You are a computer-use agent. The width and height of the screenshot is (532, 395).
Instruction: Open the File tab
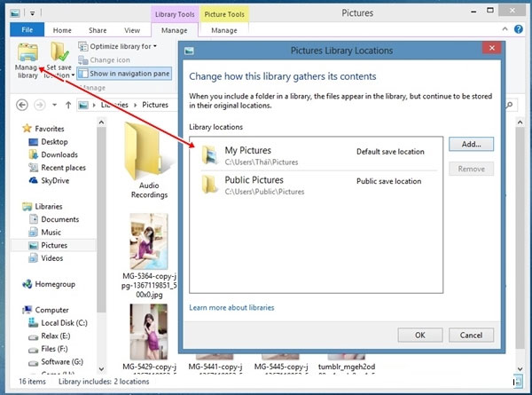[27, 30]
